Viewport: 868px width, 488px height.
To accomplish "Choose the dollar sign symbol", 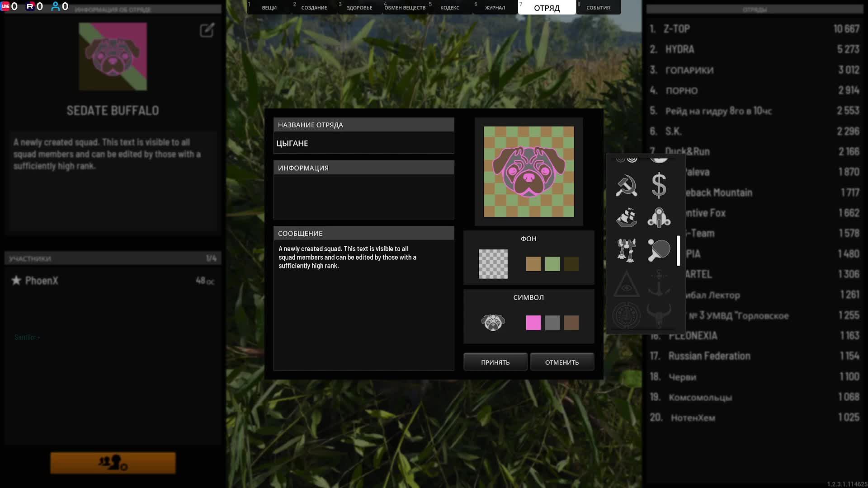I will 659,186.
